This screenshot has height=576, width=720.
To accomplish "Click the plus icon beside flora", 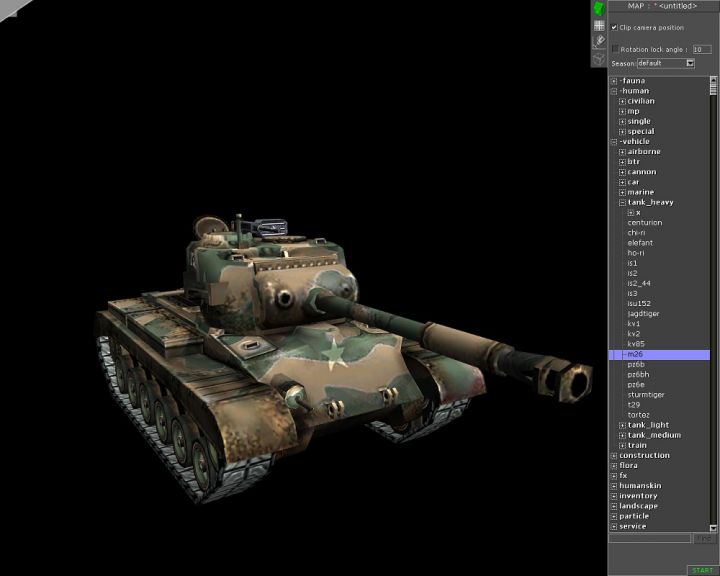I will [x=614, y=466].
